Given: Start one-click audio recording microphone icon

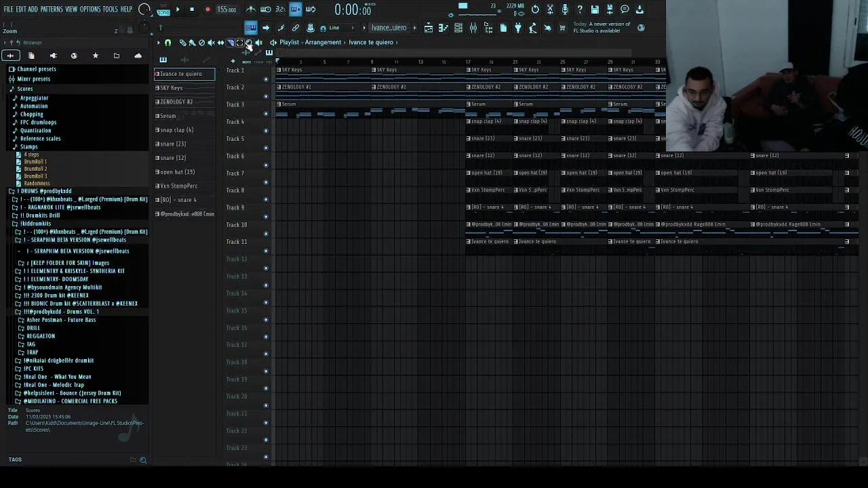Looking at the screenshot, I should pos(565,9).
